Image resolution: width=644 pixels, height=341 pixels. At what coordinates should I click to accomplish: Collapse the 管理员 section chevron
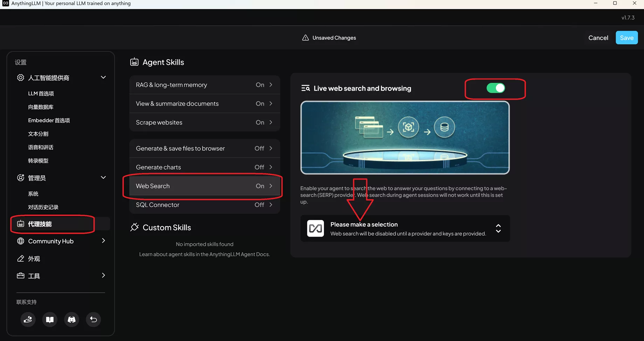[x=103, y=178]
